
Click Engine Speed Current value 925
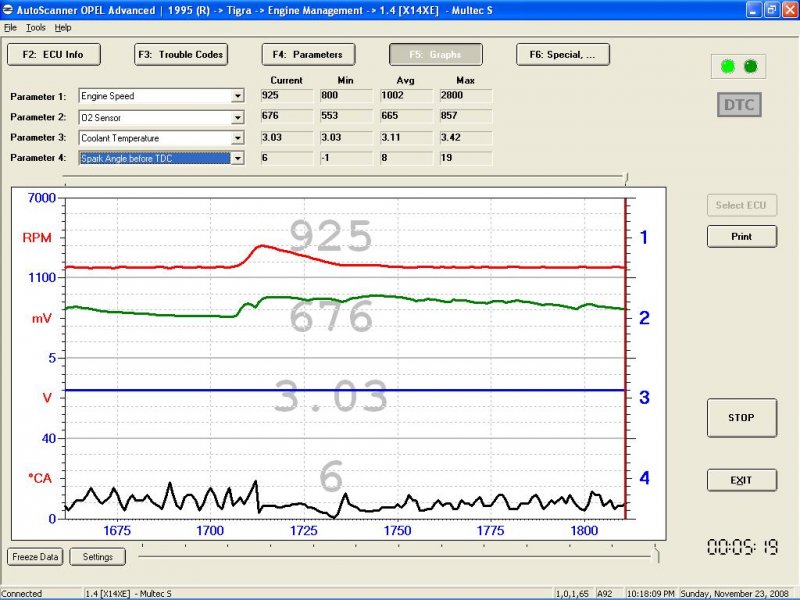[x=287, y=95]
